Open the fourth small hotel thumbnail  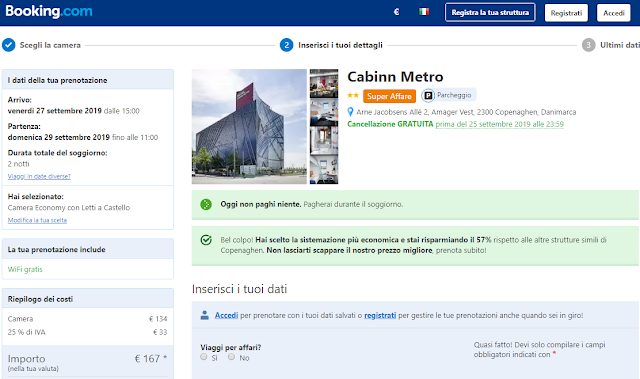pyautogui.click(x=324, y=169)
